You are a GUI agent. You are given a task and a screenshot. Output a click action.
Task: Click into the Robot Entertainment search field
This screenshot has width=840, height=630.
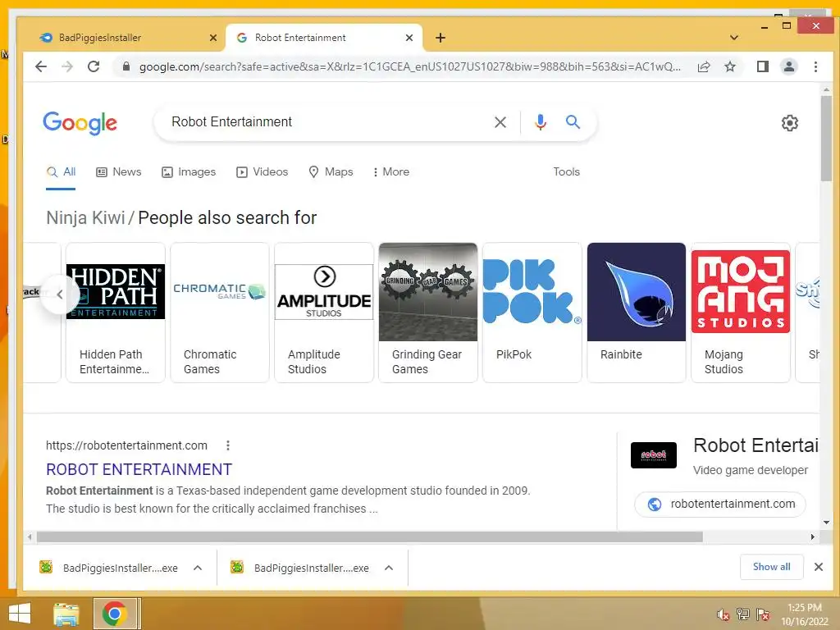(326, 122)
